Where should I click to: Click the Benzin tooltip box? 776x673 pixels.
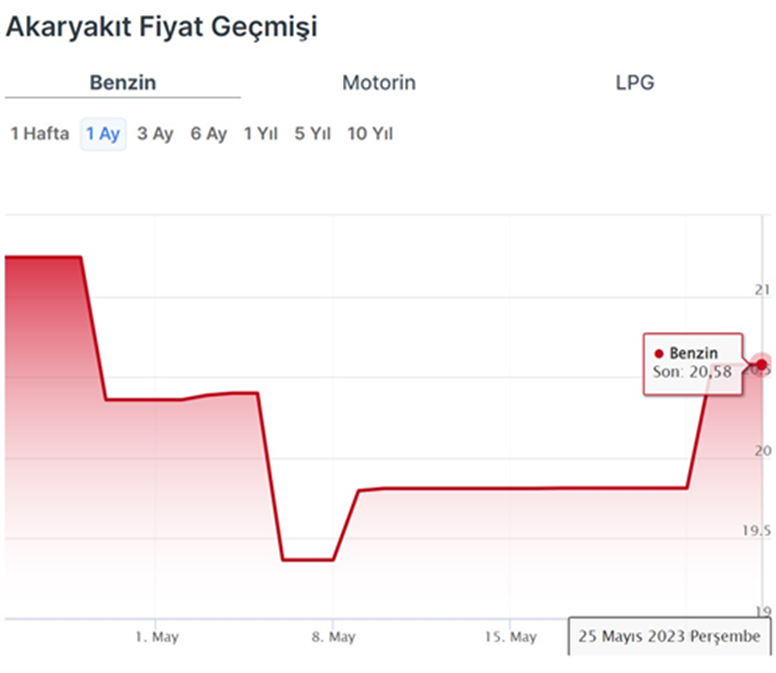[693, 362]
